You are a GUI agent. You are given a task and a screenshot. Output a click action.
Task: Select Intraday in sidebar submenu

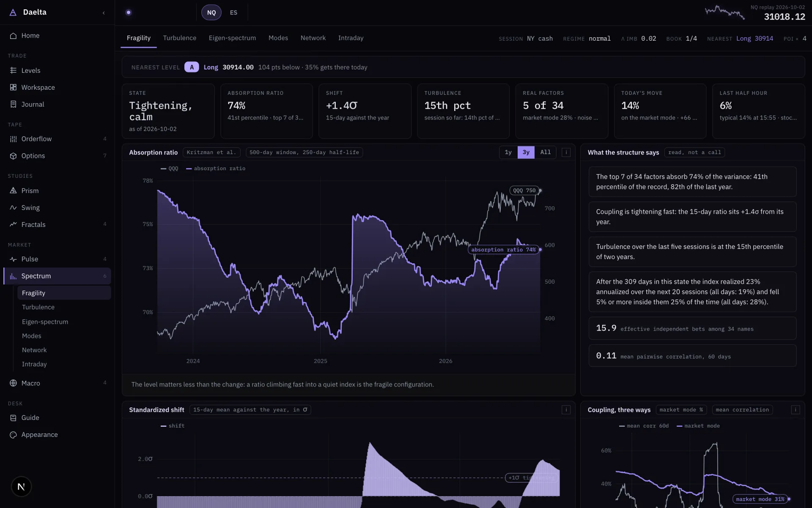64,364
